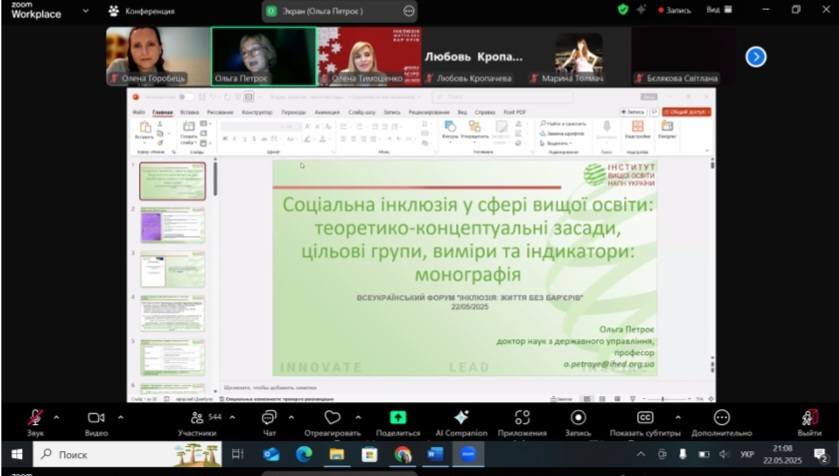
Task: Open the Вид view layout dropdown
Action: [x=717, y=10]
